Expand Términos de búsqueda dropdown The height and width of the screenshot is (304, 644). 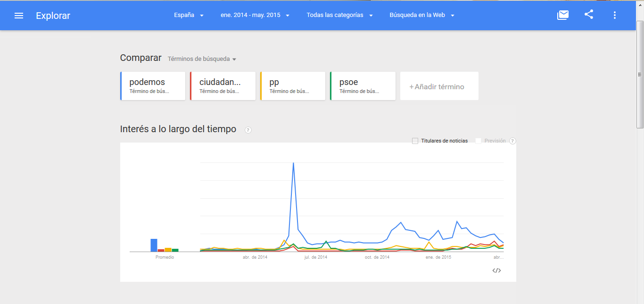202,59
